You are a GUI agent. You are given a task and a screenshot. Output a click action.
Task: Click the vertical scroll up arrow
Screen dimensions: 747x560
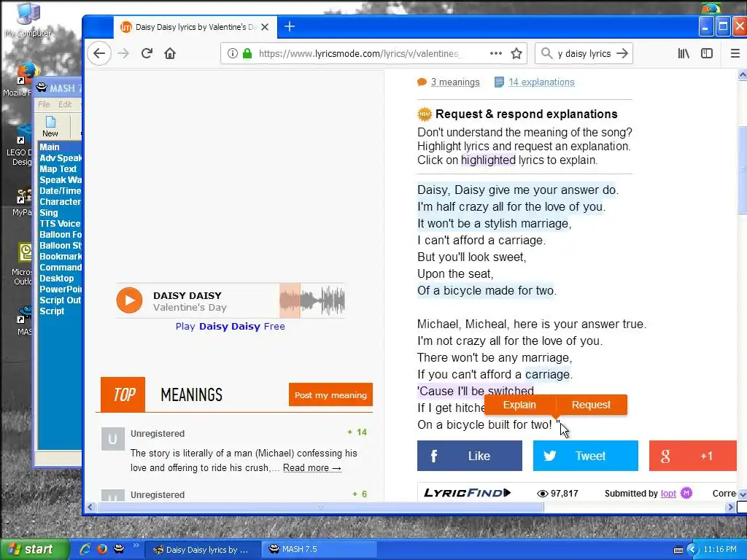pos(742,75)
